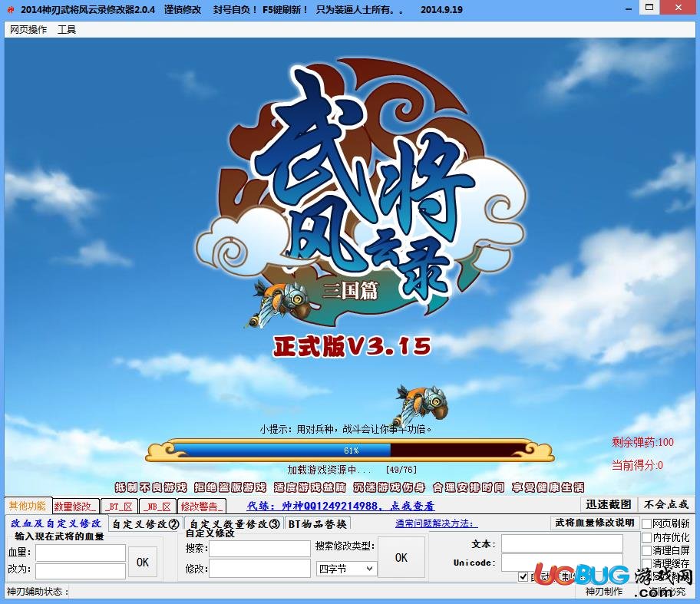Enable the 网页刷新 checkbox

[646, 523]
